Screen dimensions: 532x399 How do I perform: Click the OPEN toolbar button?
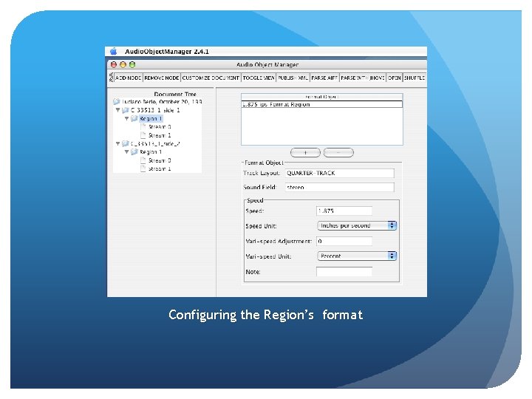[x=395, y=78]
